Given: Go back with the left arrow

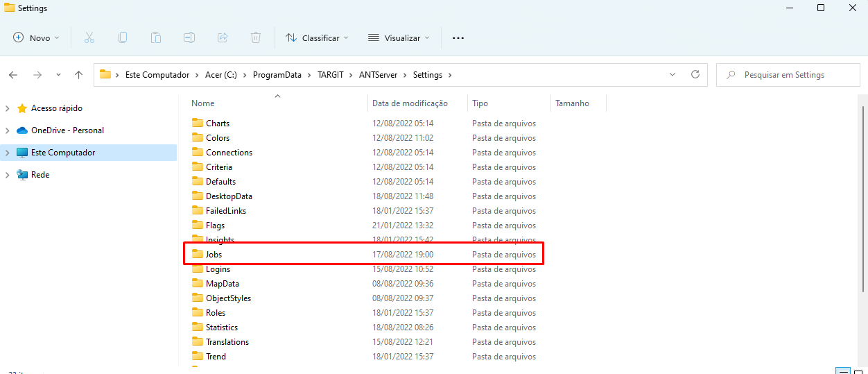Looking at the screenshot, I should 13,75.
